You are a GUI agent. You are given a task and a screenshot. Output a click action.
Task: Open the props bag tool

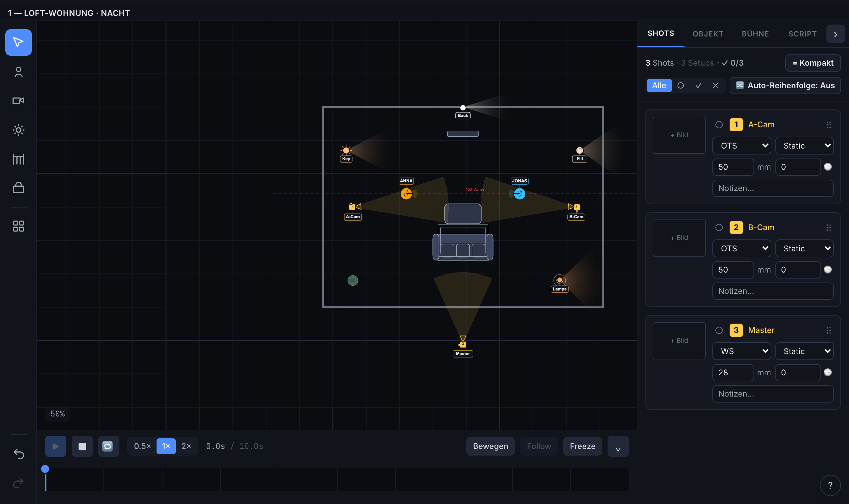tap(18, 187)
